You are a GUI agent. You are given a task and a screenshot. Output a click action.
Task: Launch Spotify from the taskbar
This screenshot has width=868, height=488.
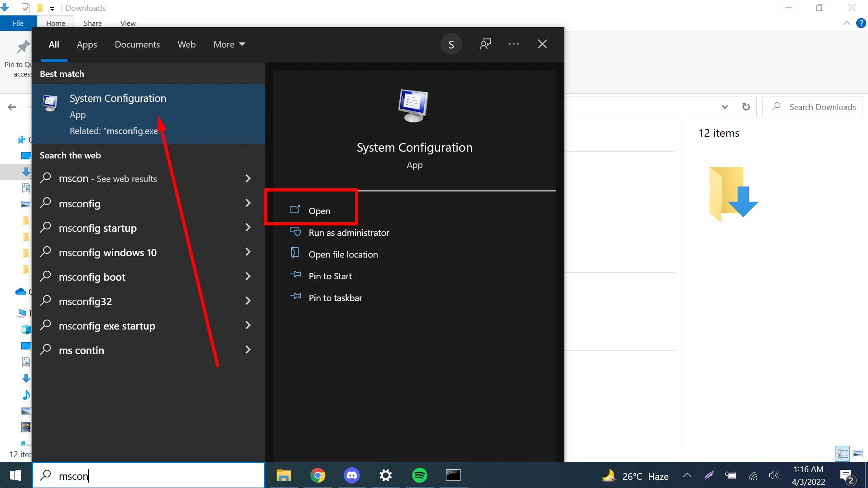[x=420, y=475]
